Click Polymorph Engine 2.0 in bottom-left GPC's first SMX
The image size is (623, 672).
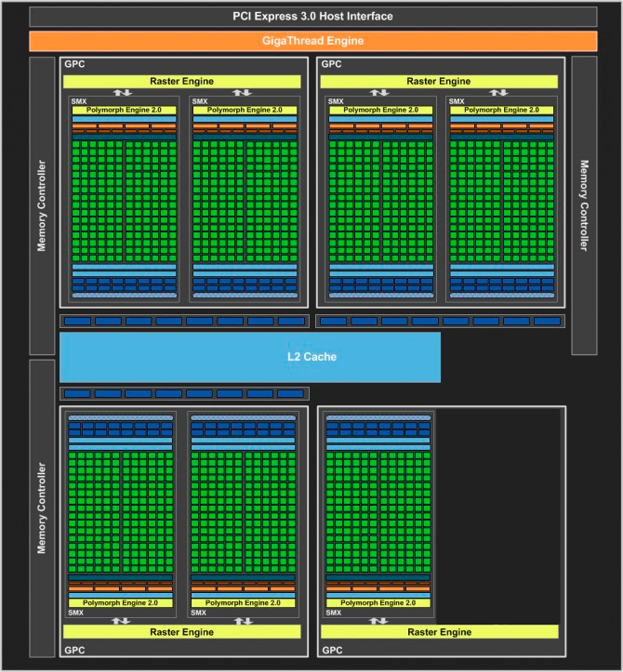point(121,603)
